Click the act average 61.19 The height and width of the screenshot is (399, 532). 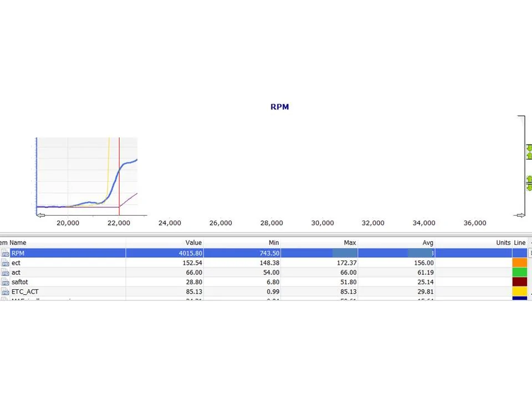[x=426, y=273]
